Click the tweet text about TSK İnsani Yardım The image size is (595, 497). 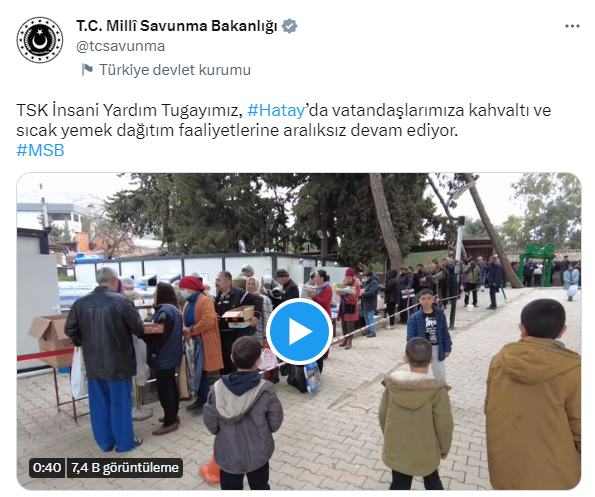coord(283,120)
